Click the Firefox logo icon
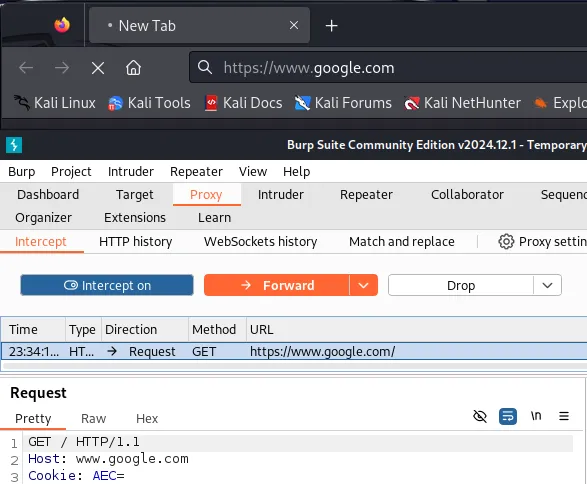587x484 pixels. (62, 25)
